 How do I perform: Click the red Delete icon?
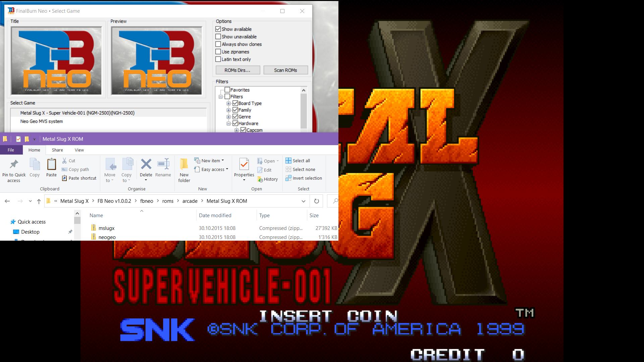[146, 164]
